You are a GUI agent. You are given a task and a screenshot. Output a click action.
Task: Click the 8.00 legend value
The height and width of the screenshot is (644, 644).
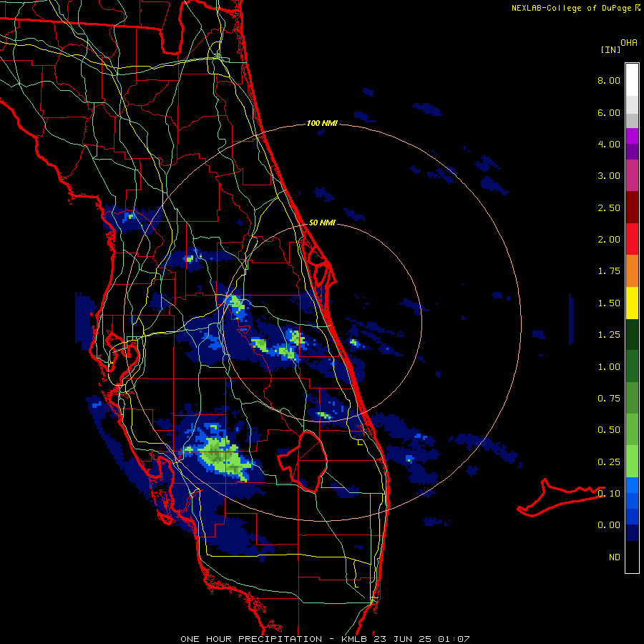609,80
